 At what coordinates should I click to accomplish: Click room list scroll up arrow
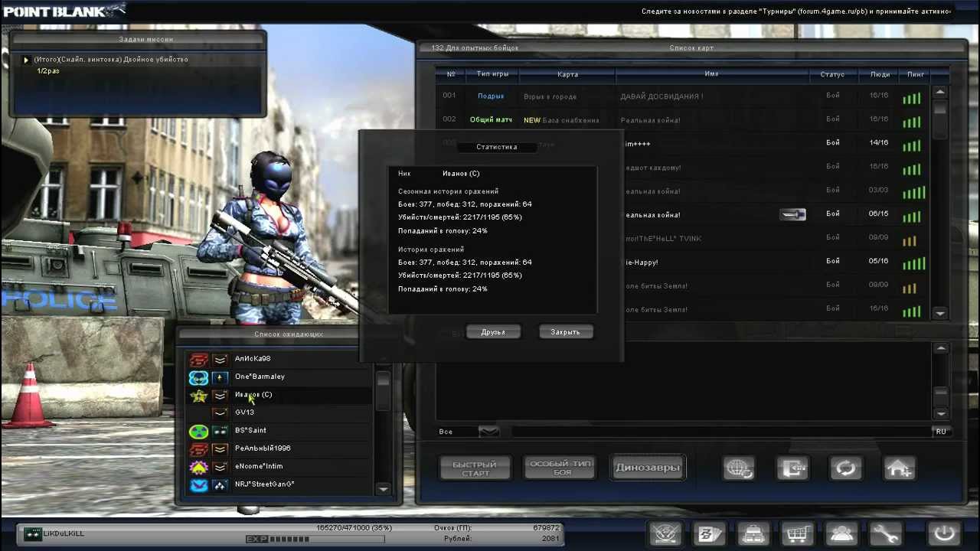coord(940,92)
